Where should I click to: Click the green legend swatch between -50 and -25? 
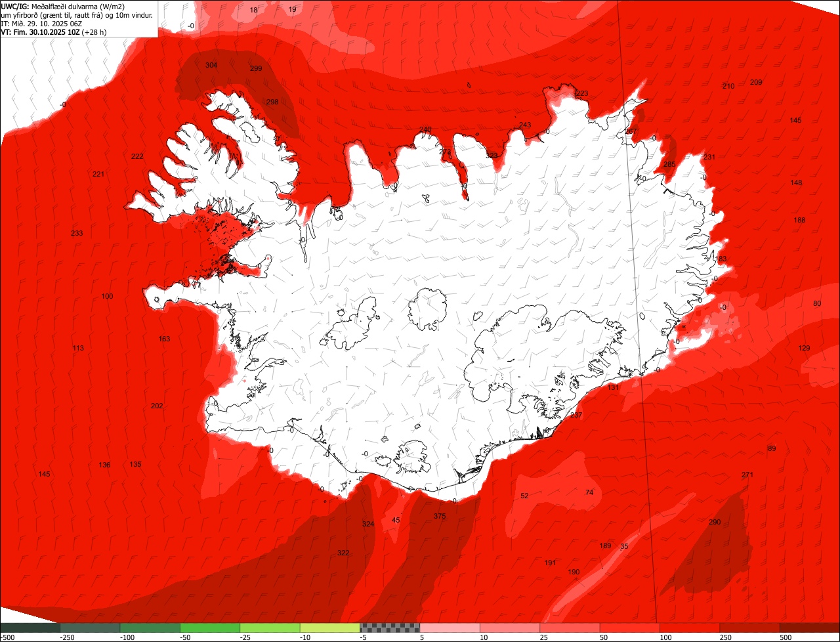click(x=210, y=628)
